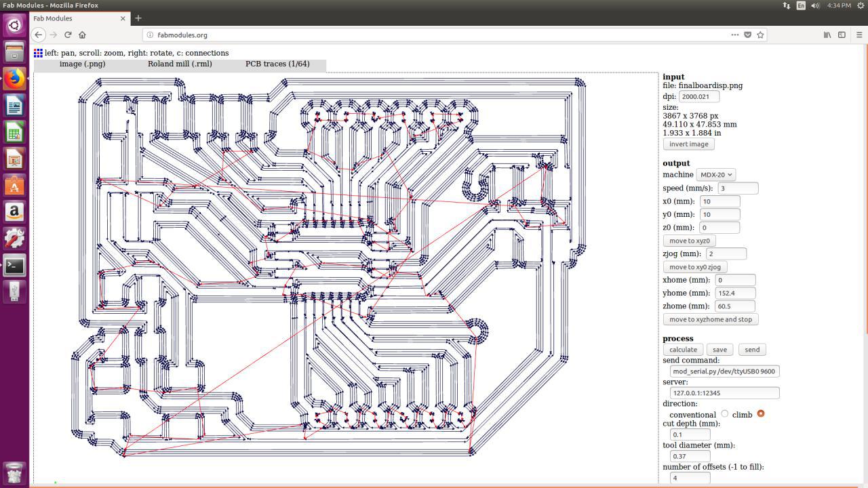
Task: Edit the number of offsets field
Action: point(690,478)
